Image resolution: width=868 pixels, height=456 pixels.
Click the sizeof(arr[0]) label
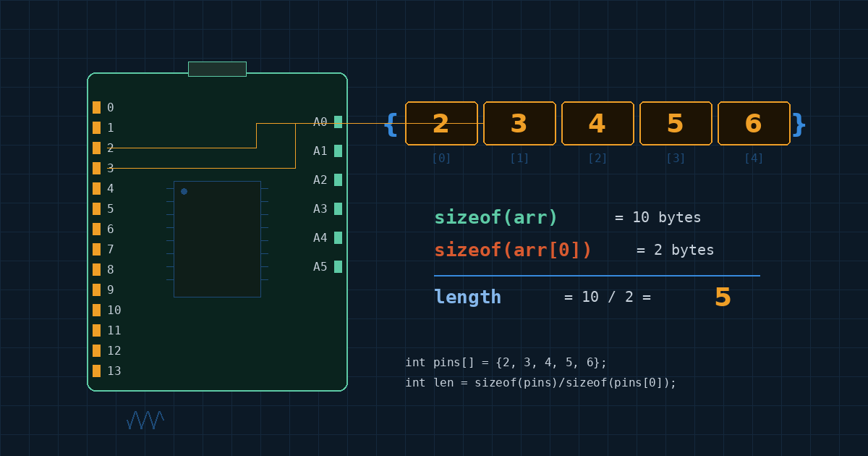pos(513,250)
